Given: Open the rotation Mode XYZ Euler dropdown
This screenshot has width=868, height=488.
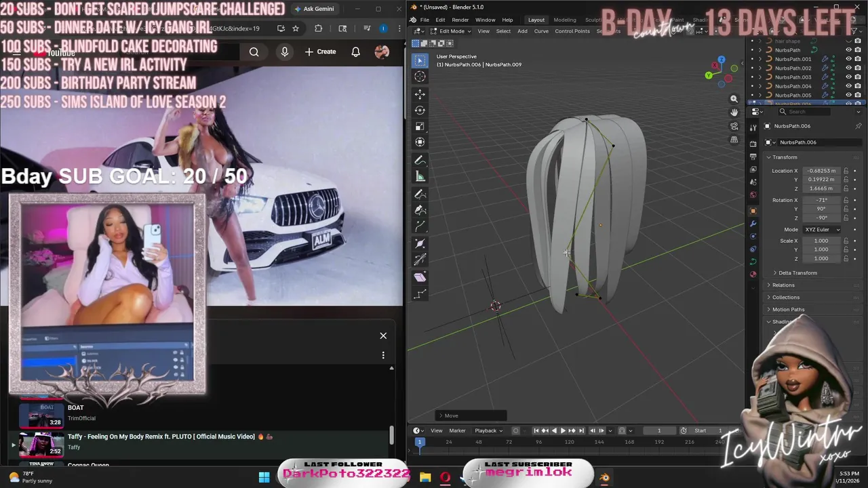Looking at the screenshot, I should pos(822,230).
